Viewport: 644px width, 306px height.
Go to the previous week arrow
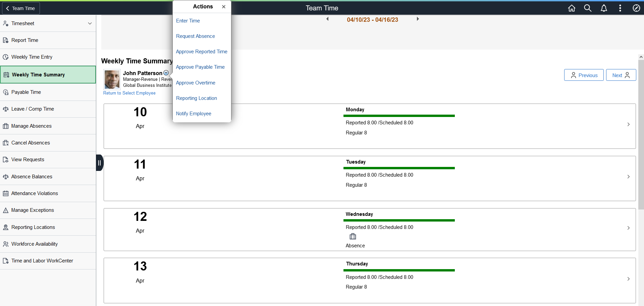coord(327,19)
